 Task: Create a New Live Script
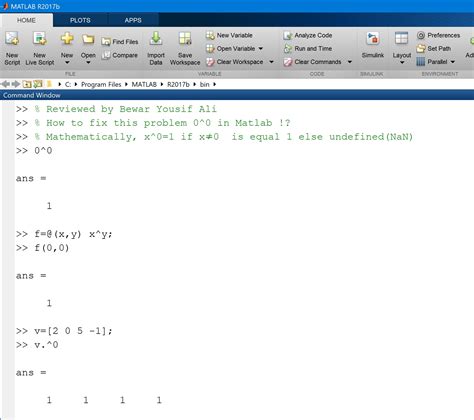coord(40,48)
